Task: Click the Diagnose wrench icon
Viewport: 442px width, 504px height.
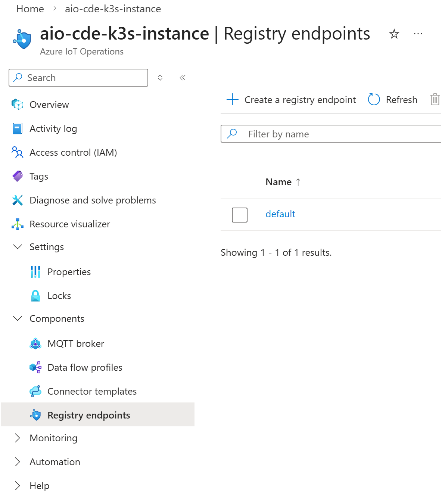Action: pos(18,200)
